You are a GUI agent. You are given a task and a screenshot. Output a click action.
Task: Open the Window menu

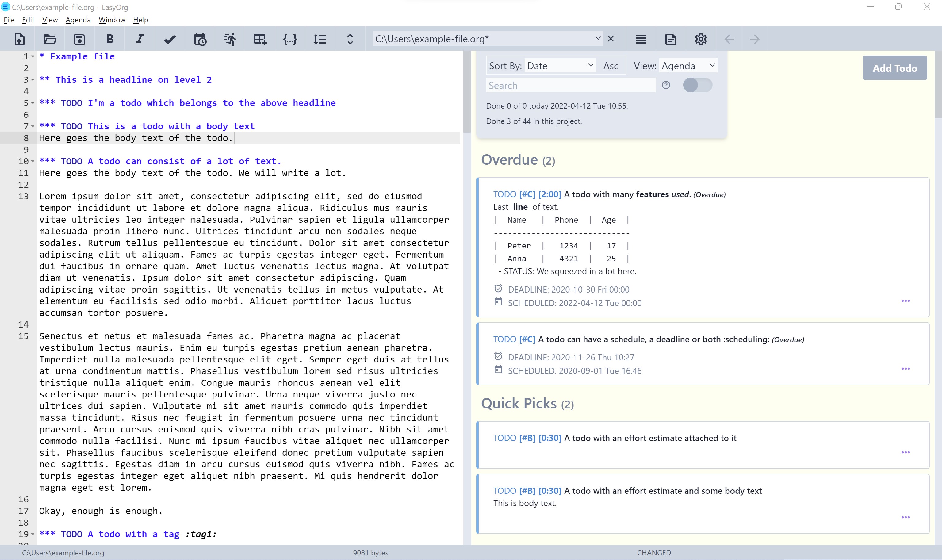point(112,20)
